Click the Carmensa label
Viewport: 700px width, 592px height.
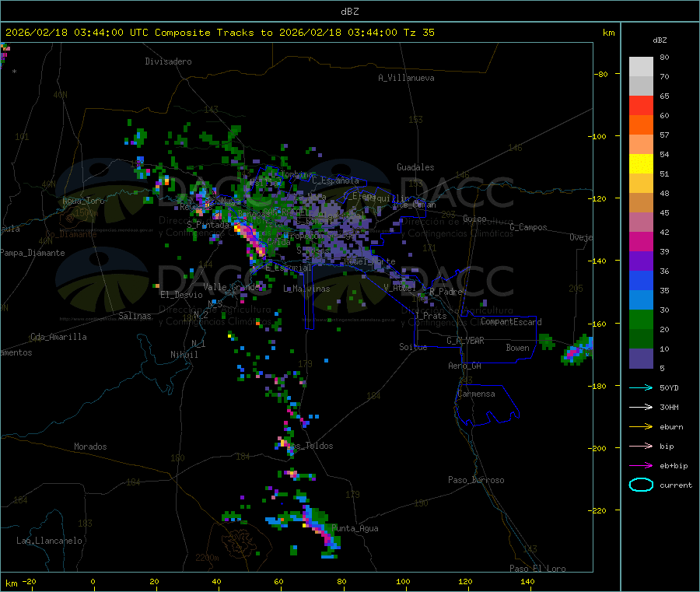476,394
